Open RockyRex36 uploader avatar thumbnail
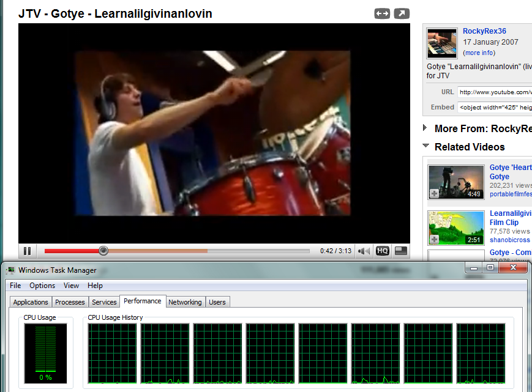532x392 pixels. pos(442,43)
